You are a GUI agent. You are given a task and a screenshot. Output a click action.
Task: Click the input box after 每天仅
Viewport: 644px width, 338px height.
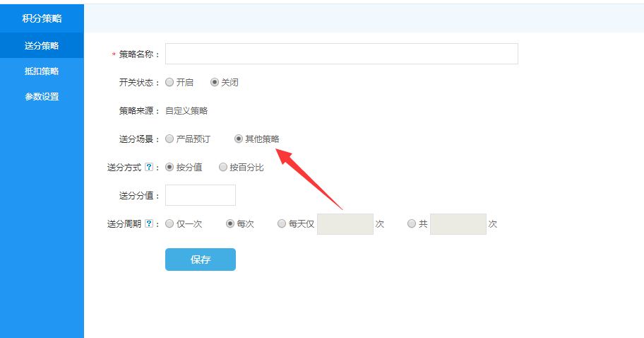[x=345, y=224]
